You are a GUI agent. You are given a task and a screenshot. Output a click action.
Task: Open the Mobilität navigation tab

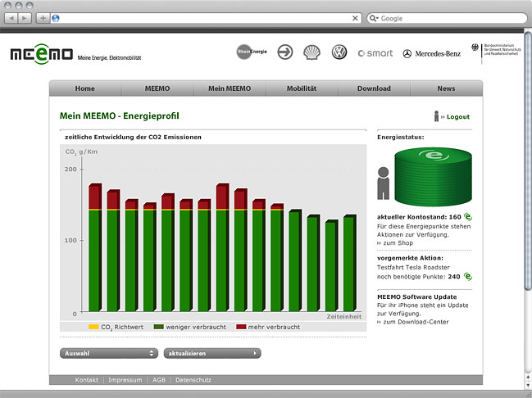click(x=302, y=88)
